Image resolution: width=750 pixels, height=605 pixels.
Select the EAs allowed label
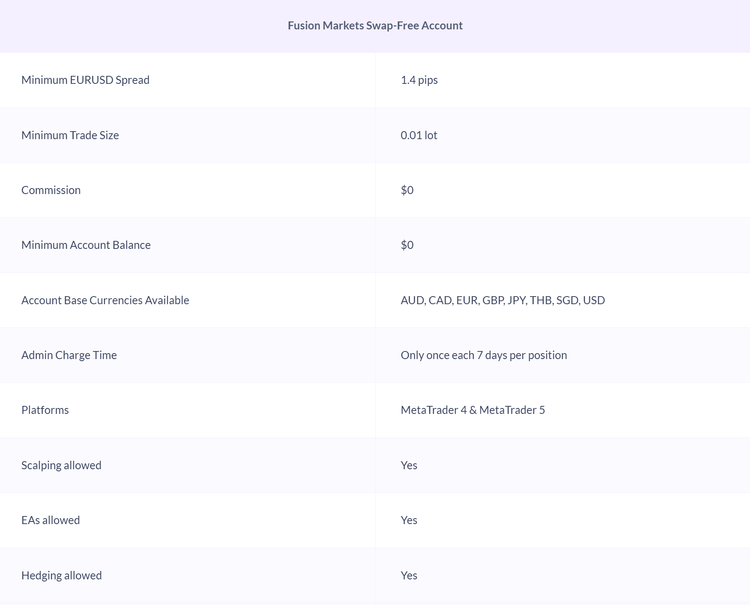[50, 520]
